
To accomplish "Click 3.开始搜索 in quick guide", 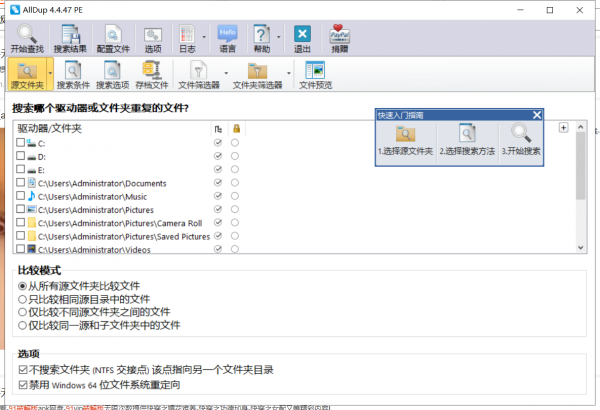I will click(521, 140).
